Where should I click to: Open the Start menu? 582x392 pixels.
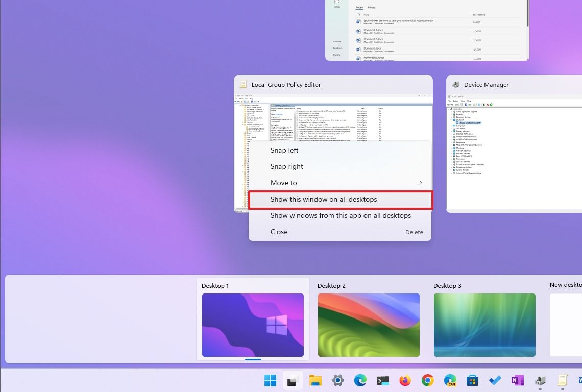(x=270, y=380)
